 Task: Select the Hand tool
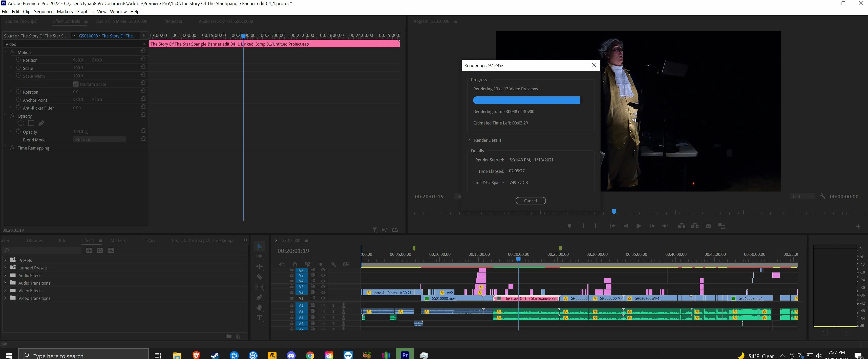(x=259, y=307)
